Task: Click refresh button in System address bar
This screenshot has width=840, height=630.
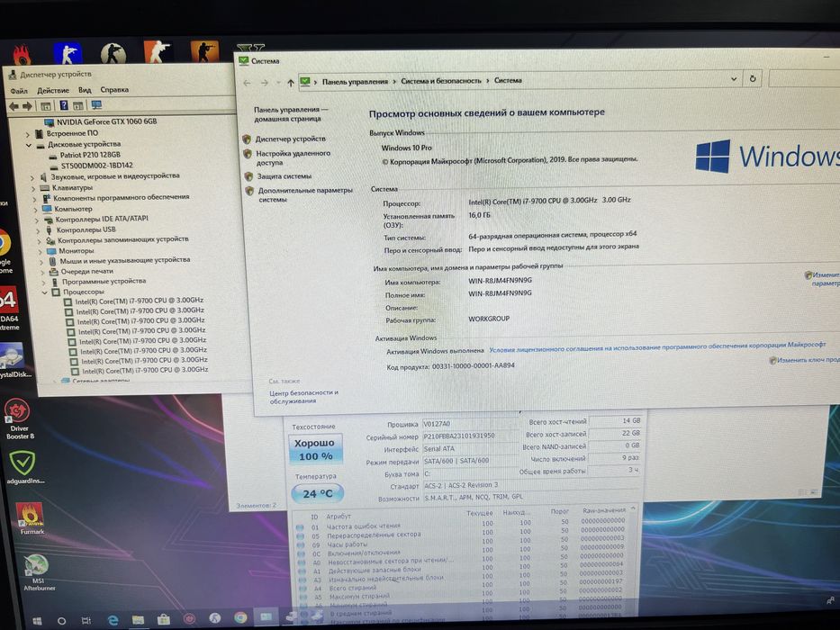Action: 752,79
